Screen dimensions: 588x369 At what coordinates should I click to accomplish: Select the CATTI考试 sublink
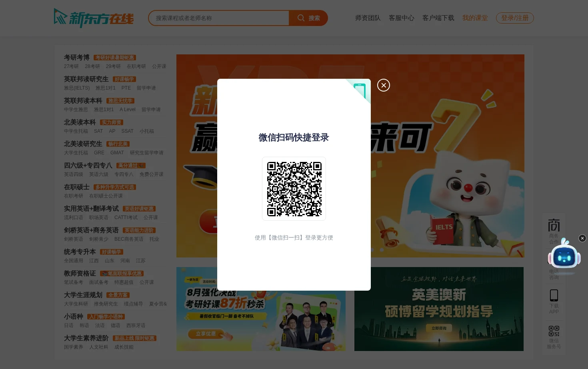pyautogui.click(x=126, y=217)
